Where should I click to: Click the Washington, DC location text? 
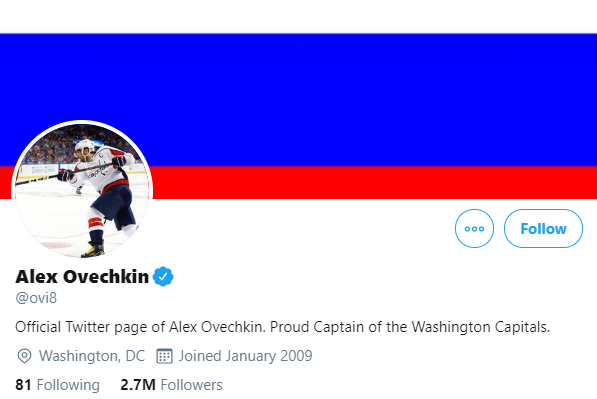point(92,356)
